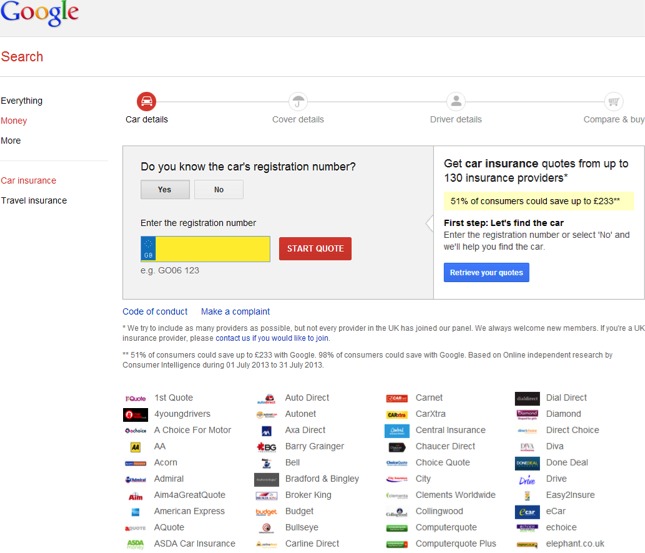Click the Collingwood provider name
Viewport: 645px width, 553px height.
pyautogui.click(x=439, y=511)
